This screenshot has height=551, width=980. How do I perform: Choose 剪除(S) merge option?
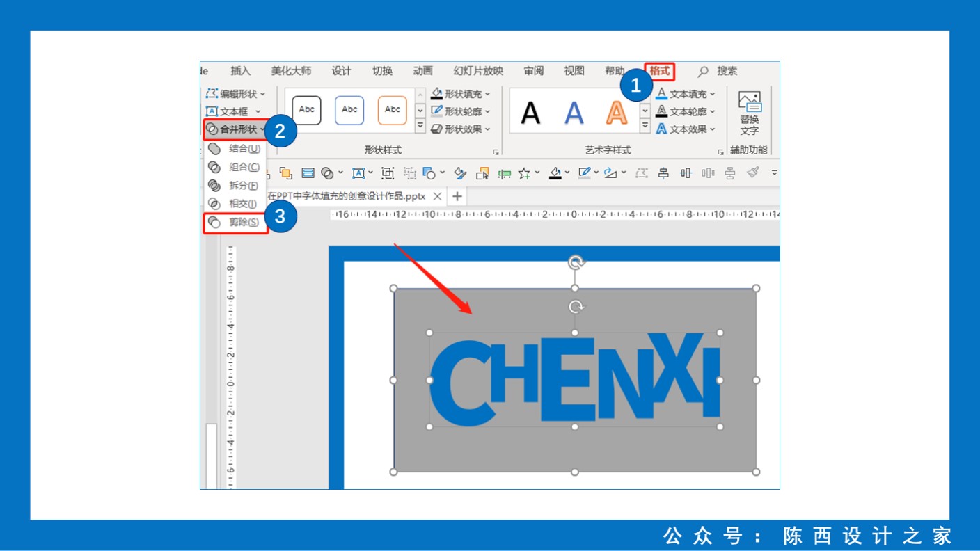coord(235,223)
